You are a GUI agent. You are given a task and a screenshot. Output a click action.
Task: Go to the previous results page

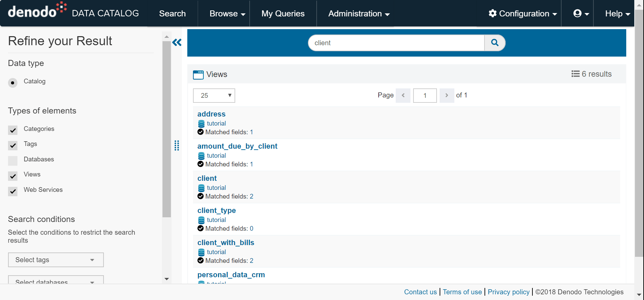[x=403, y=95]
